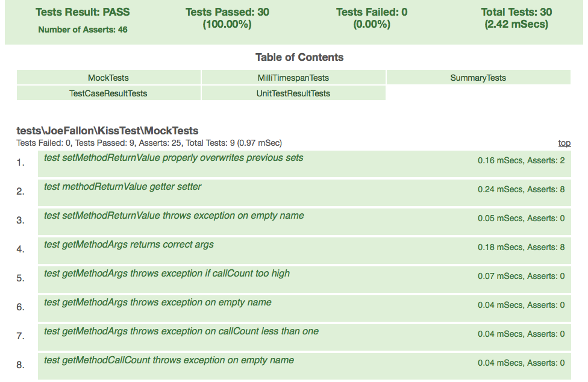The height and width of the screenshot is (382, 588).
Task: Navigate to UnitTestResultTests section
Action: [293, 93]
